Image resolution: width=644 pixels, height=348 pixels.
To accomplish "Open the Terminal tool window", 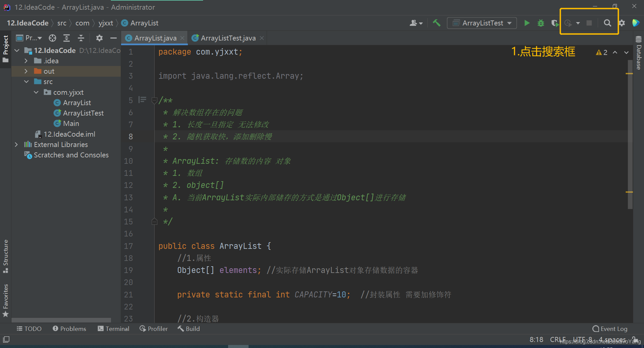I will [113, 329].
